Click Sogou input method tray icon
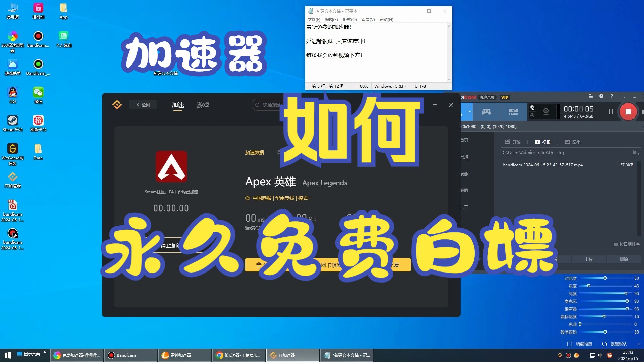 [x=610, y=355]
